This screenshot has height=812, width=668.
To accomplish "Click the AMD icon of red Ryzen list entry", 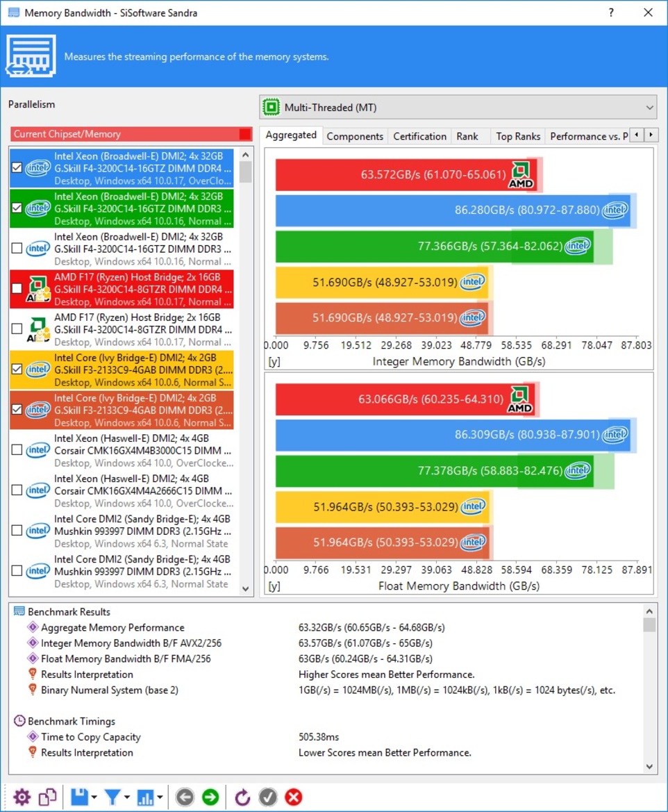I will 37,289.
